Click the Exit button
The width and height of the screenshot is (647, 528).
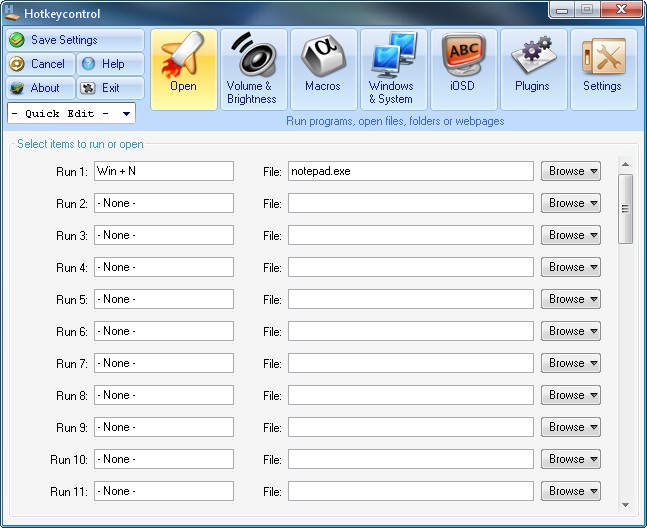pyautogui.click(x=110, y=88)
